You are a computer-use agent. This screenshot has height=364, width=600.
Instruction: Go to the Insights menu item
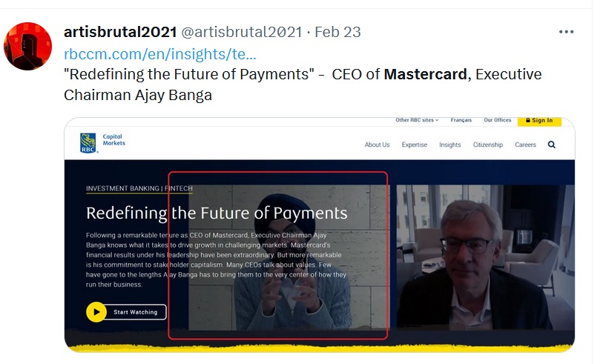point(450,145)
